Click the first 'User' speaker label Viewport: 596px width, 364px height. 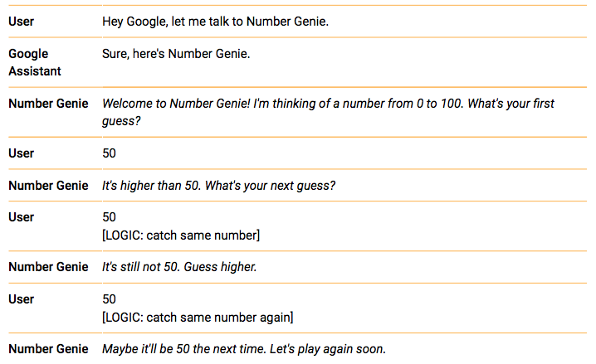point(22,22)
